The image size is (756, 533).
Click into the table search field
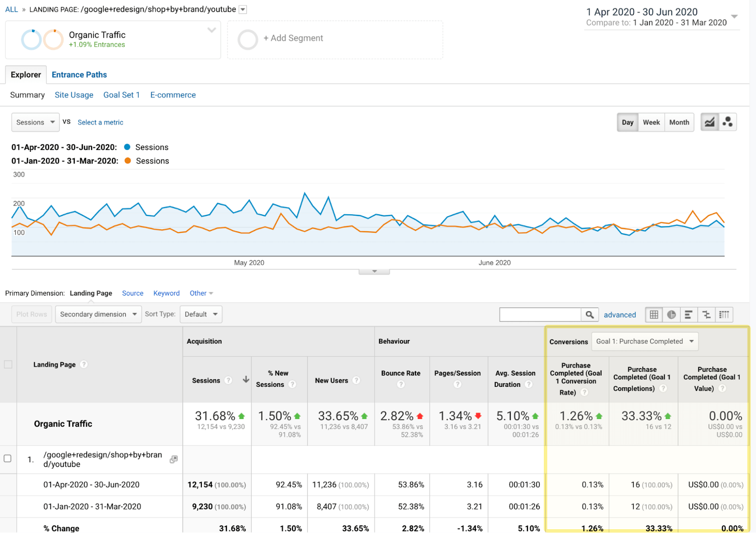pos(540,315)
